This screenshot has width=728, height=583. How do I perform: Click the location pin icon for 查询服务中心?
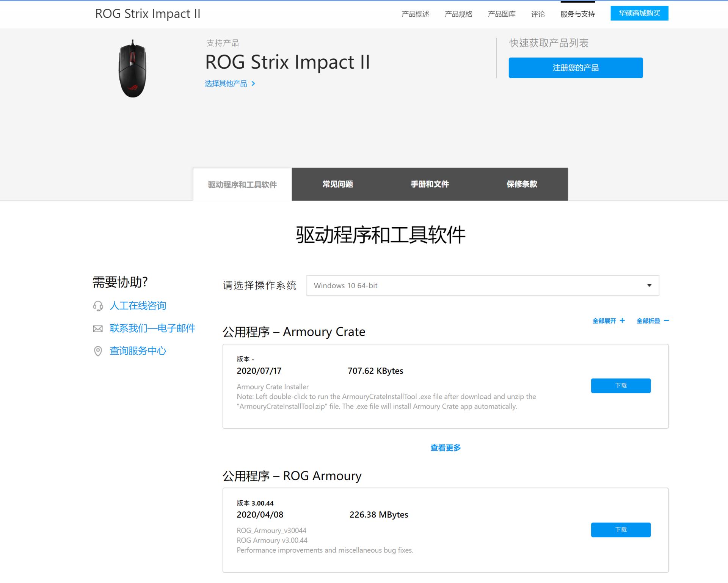click(x=97, y=351)
